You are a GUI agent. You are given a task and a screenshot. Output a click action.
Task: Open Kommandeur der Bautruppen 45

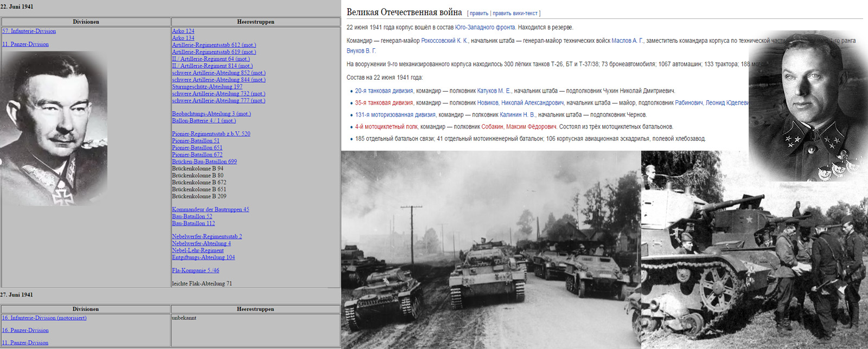pyautogui.click(x=210, y=210)
